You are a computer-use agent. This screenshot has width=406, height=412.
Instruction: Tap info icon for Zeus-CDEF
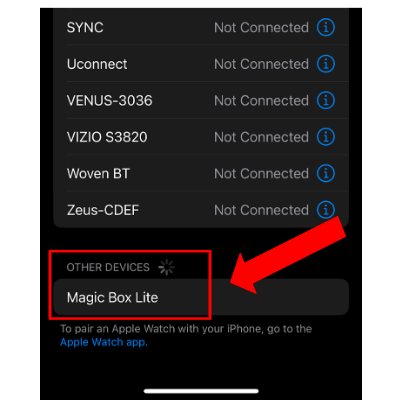(326, 210)
